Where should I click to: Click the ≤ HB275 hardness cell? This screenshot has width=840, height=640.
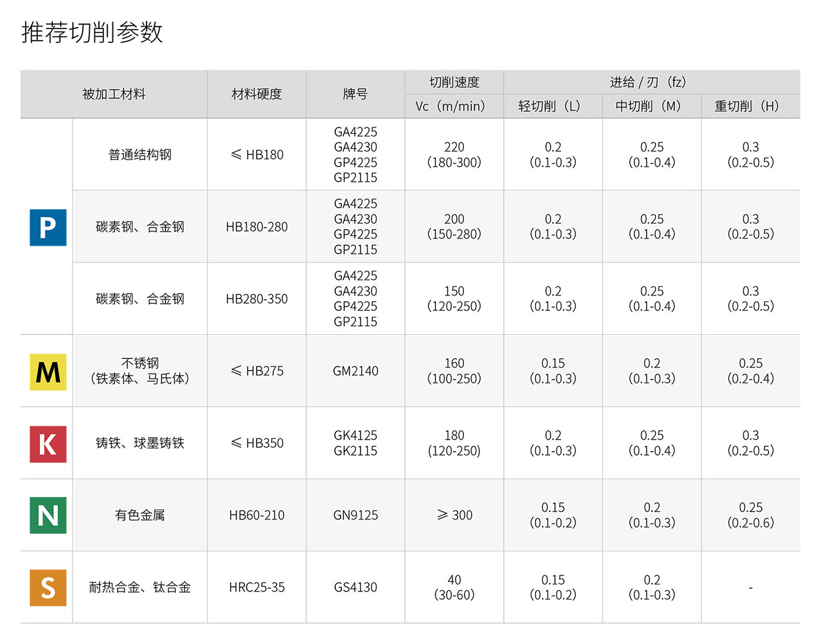coord(257,371)
